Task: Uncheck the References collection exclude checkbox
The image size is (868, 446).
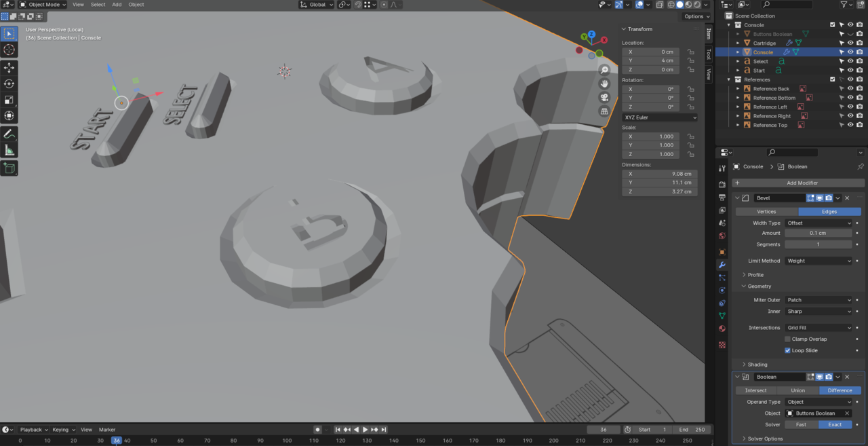Action: pos(833,79)
